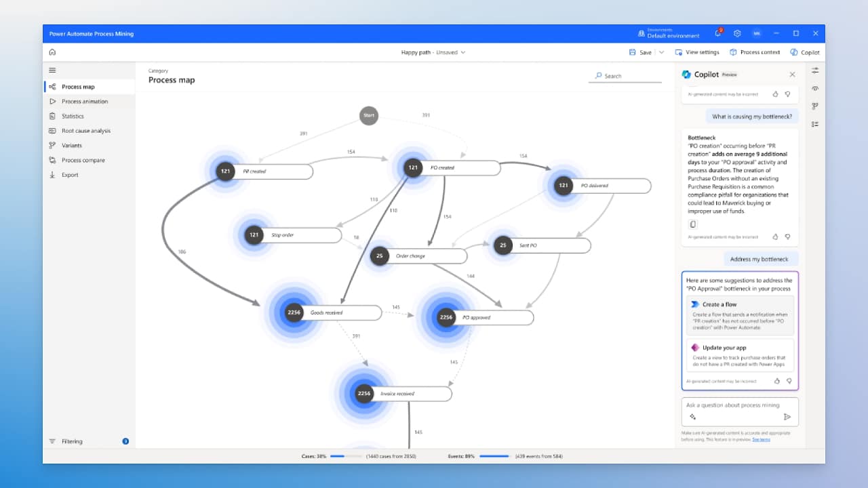Select the PO created activity node
The width and height of the screenshot is (868, 488).
coord(452,167)
